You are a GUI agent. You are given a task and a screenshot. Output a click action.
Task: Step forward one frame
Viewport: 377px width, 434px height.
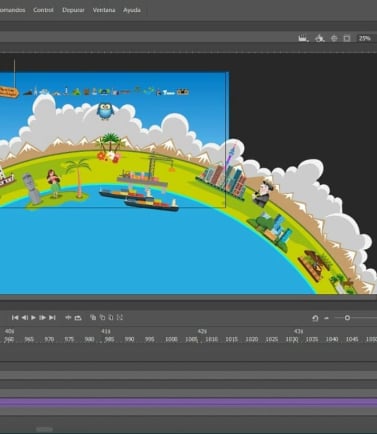coord(43,318)
